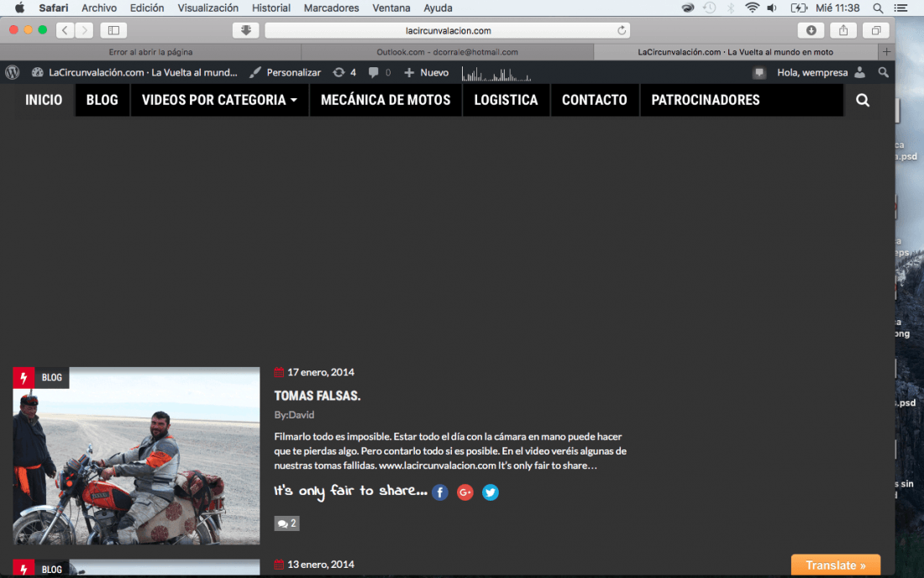924x578 pixels.
Task: Open the Visualización menu
Action: (208, 8)
